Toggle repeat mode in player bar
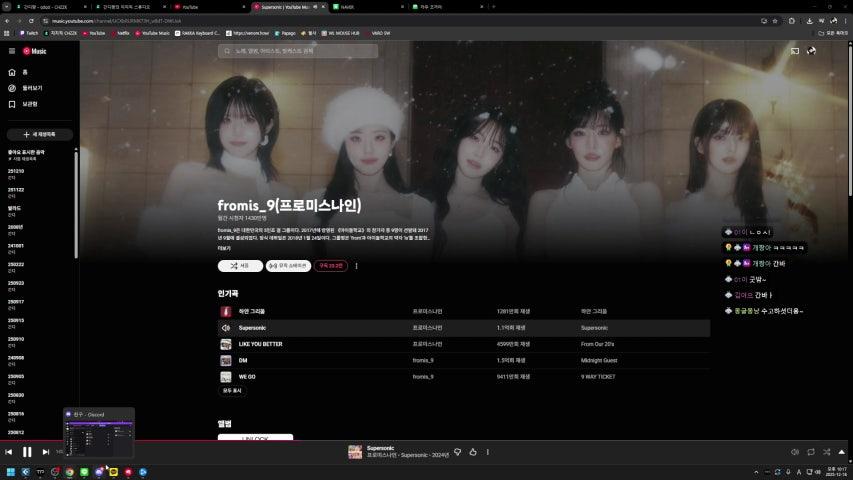Screen dimensions: 853x480 [x=811, y=452]
